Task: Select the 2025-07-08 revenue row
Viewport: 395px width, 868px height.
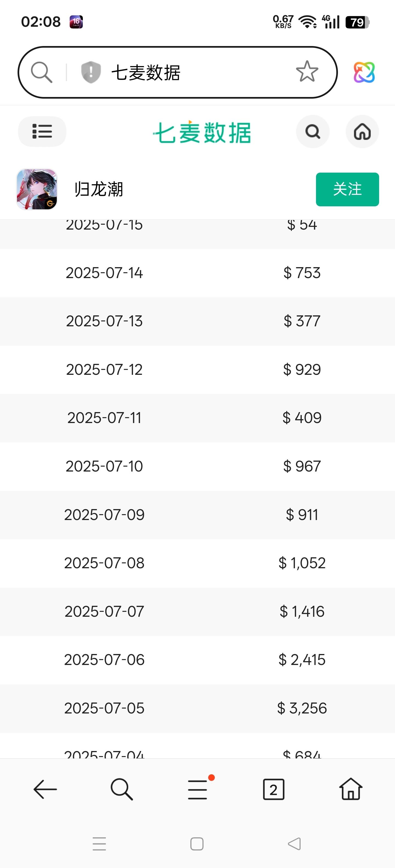Action: pos(197,563)
